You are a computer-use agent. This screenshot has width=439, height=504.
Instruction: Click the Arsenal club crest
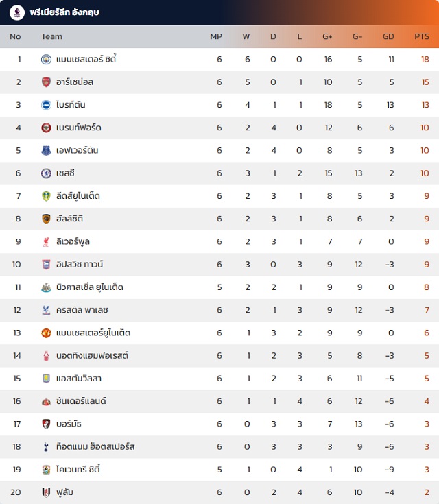tap(47, 82)
